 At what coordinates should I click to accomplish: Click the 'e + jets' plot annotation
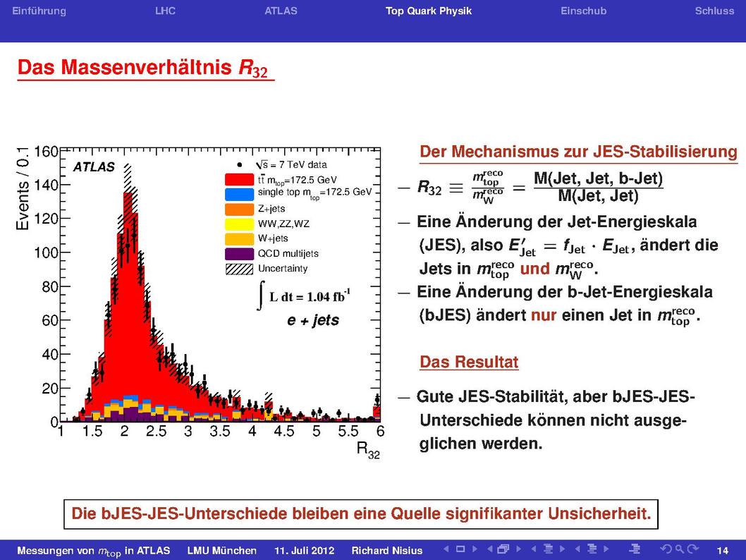312,320
